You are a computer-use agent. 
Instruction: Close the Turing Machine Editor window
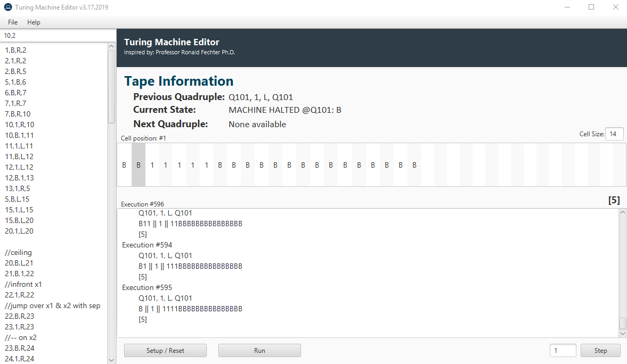click(x=615, y=7)
